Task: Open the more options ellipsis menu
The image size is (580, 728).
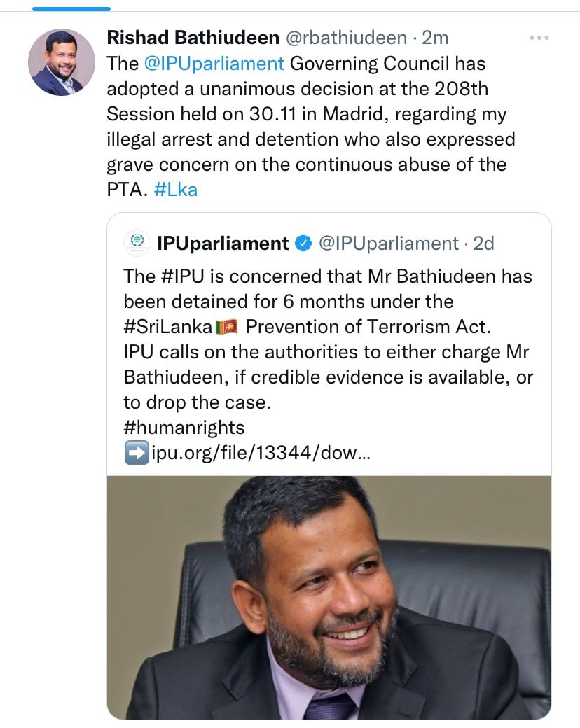Action: tap(539, 38)
